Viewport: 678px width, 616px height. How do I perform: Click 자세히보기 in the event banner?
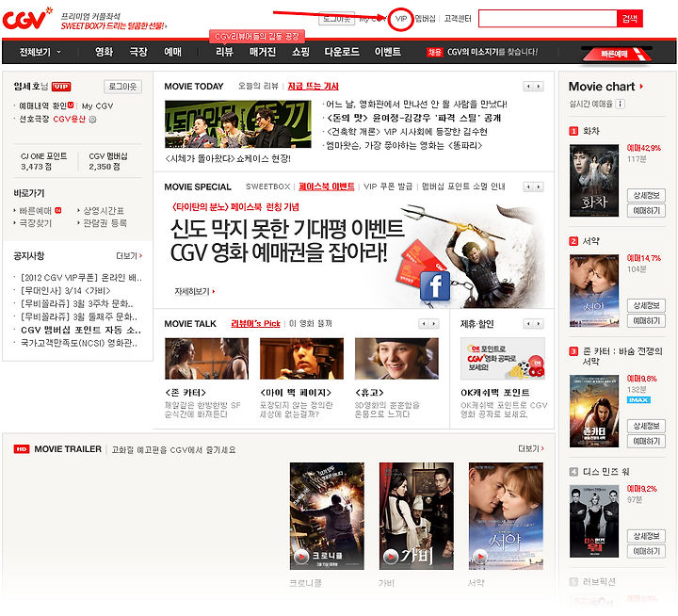pos(195,292)
